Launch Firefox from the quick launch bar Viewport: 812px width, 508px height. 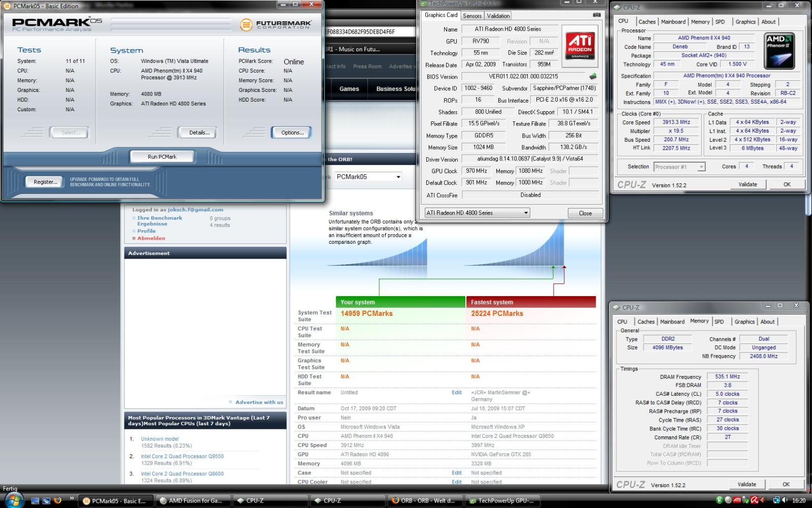click(x=57, y=500)
